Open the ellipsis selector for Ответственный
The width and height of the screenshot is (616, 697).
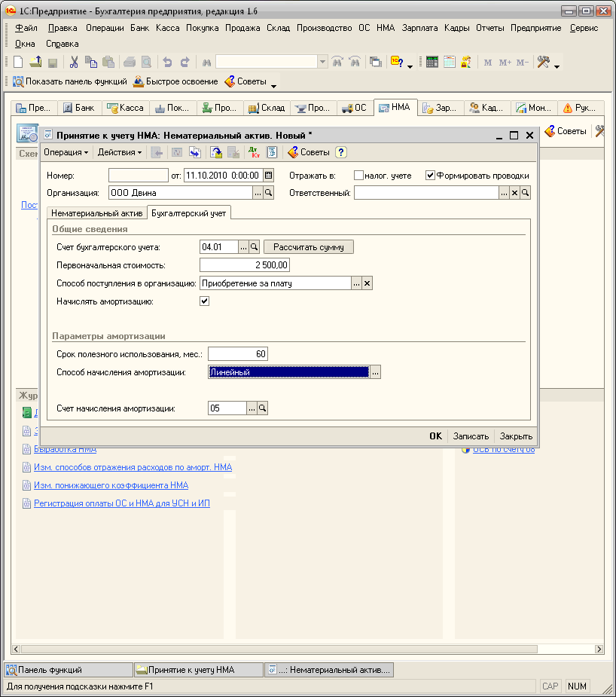tap(504, 193)
